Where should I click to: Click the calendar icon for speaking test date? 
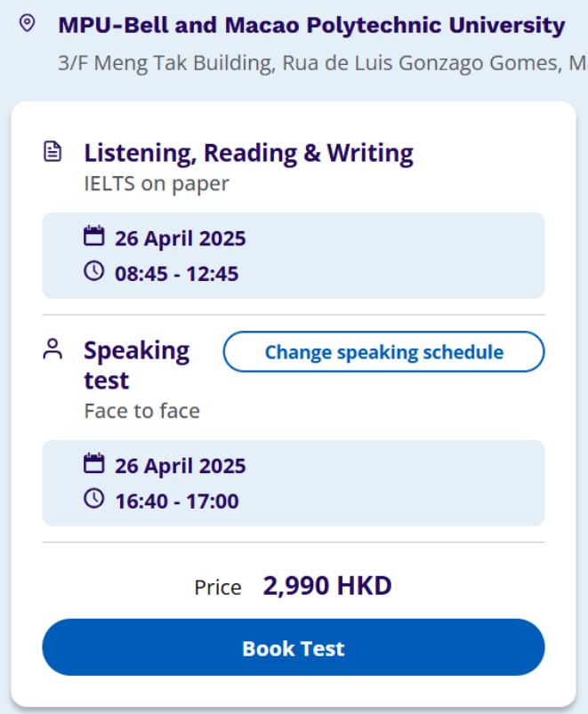coord(93,463)
